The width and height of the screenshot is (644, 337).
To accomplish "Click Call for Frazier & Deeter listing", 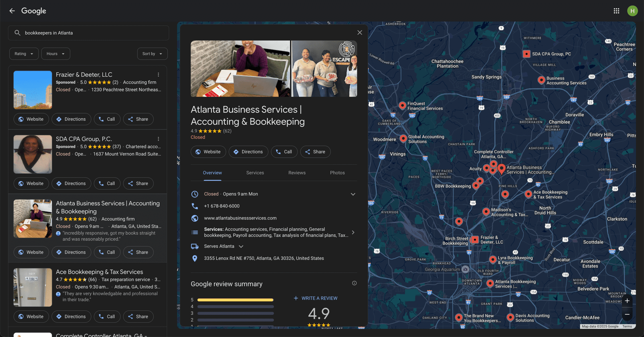I will [107, 119].
